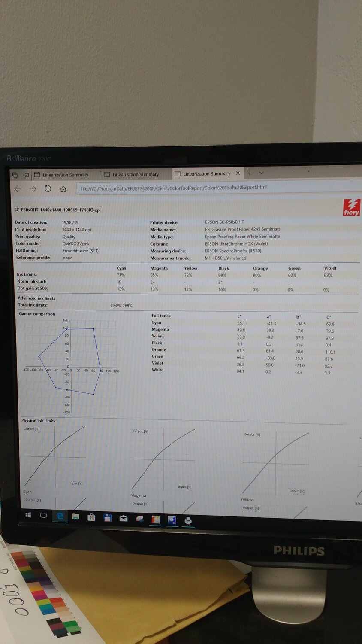Close the active Linearization Summary tab
The image size is (362, 644).
click(238, 173)
